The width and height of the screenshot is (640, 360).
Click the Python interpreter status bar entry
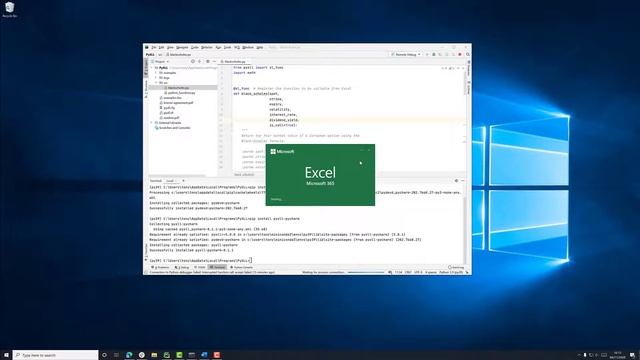[451, 272]
